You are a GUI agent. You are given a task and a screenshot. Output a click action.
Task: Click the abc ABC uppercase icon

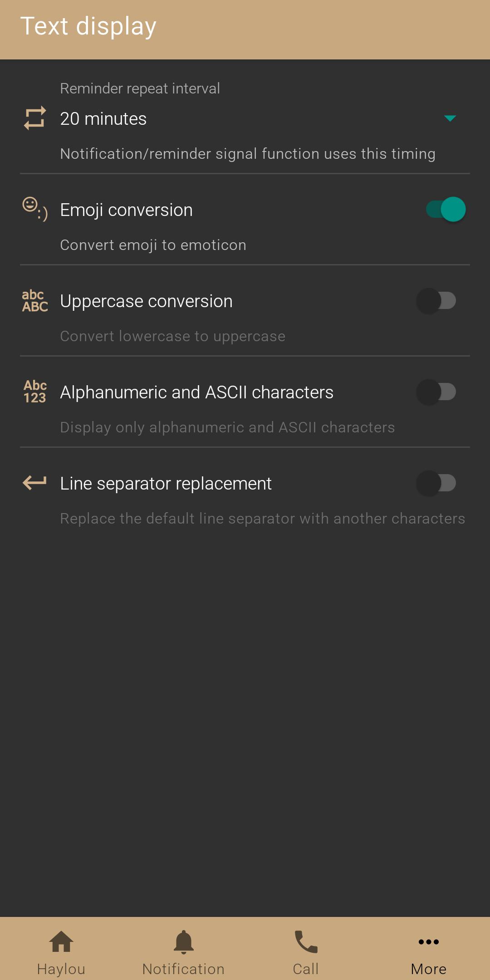click(35, 301)
